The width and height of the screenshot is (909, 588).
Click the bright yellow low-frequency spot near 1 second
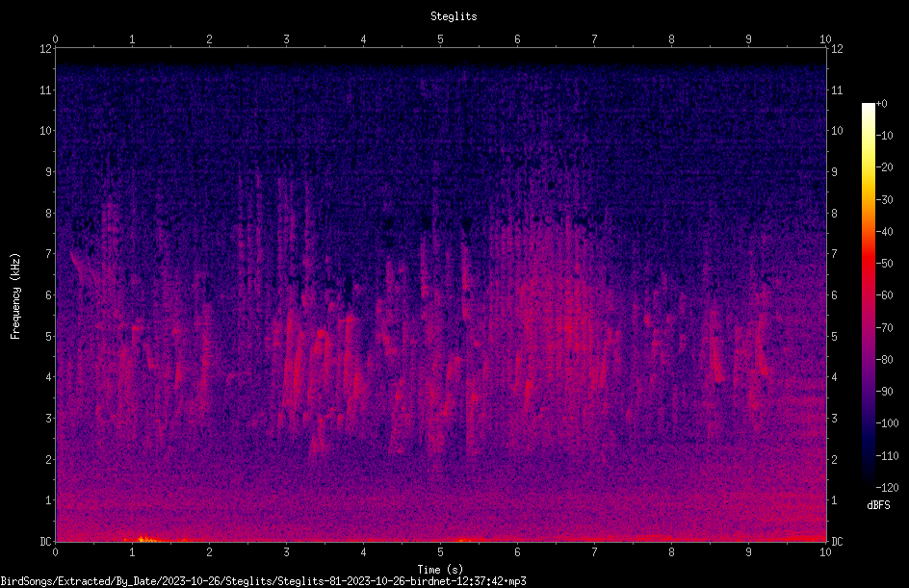pos(143,539)
